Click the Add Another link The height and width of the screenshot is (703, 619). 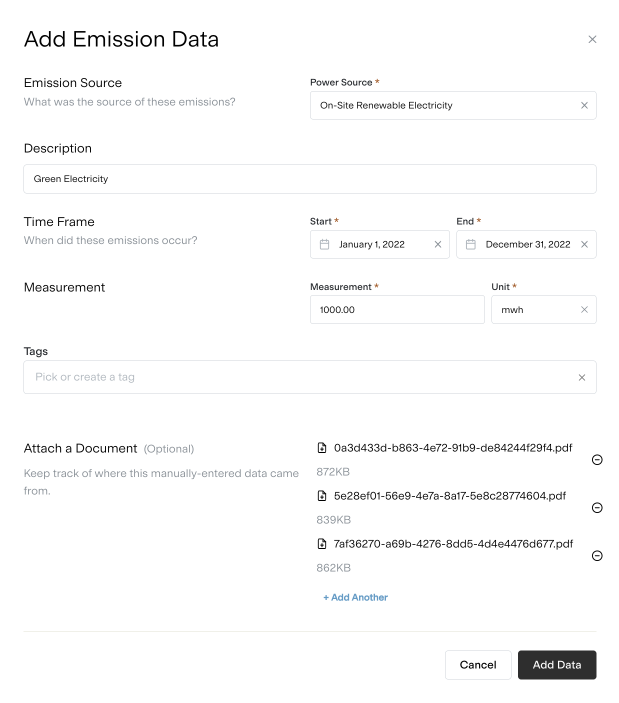355,597
